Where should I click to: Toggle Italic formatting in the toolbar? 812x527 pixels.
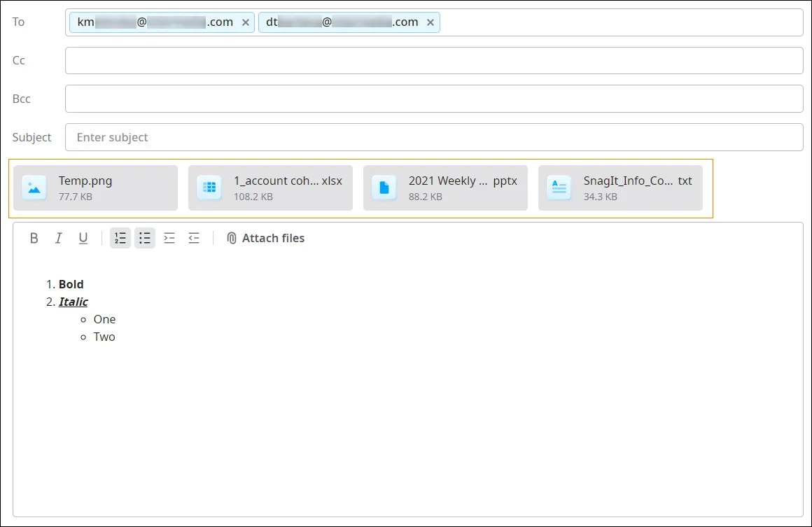59,238
